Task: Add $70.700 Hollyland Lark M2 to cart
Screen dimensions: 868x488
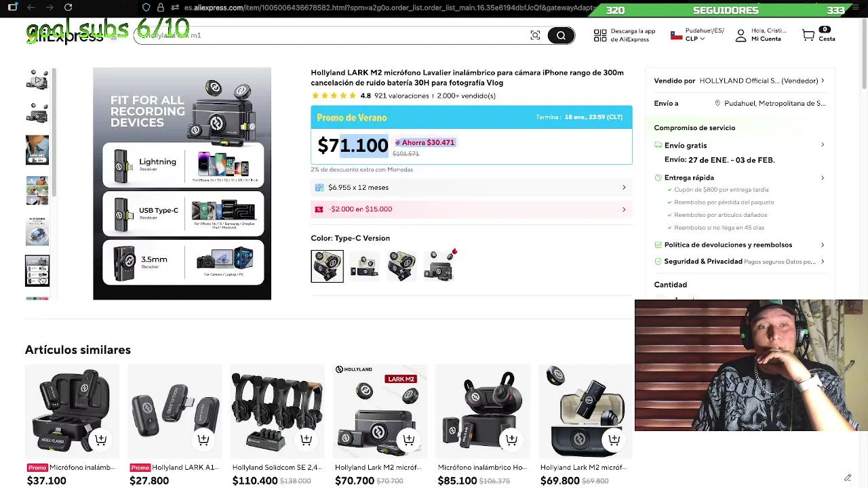Action: (408, 439)
